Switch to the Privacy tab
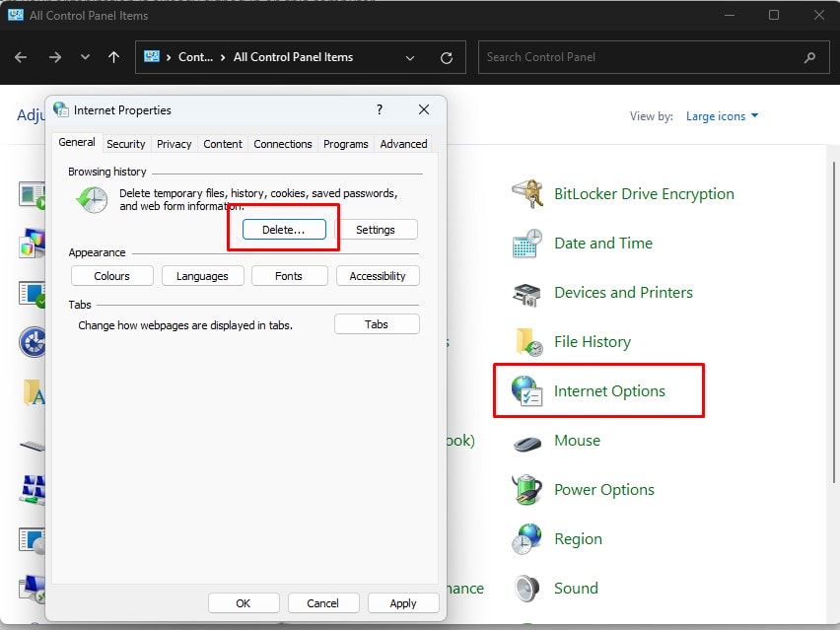Image resolution: width=840 pixels, height=630 pixels. pyautogui.click(x=175, y=144)
